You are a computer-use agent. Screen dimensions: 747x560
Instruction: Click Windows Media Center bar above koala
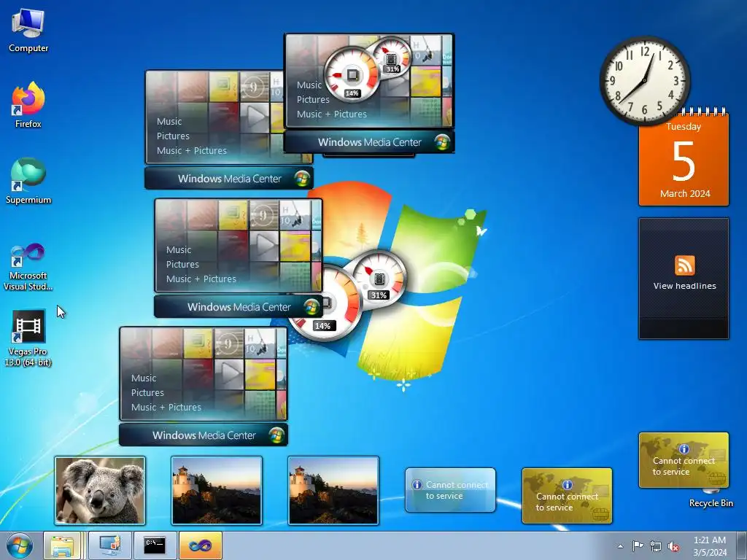click(204, 435)
